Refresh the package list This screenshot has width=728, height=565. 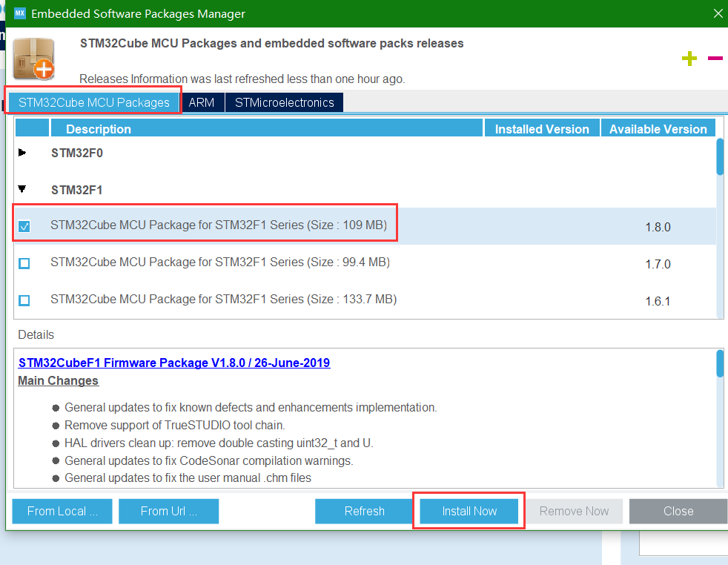365,511
